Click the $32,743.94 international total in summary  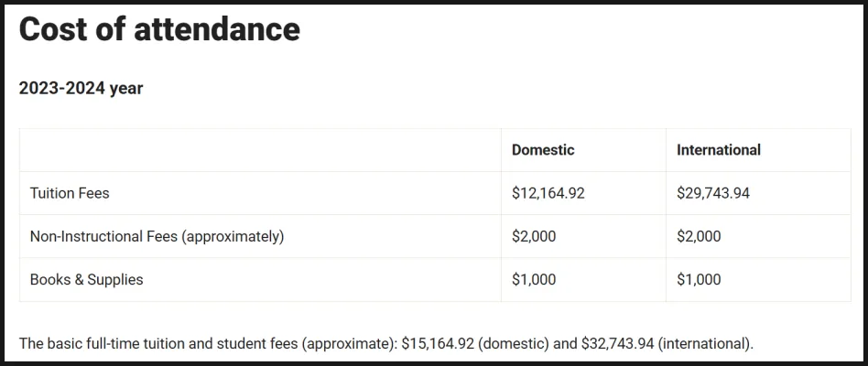[618, 343]
